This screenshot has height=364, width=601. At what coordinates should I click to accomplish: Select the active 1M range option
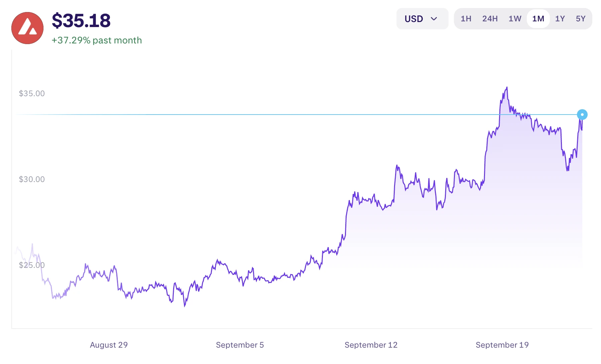(538, 19)
